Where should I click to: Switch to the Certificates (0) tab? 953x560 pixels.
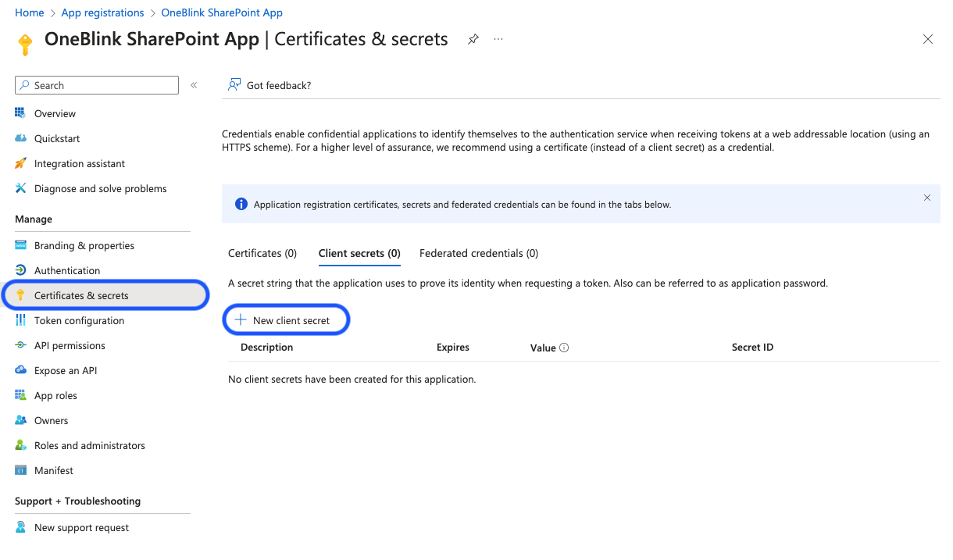point(262,253)
